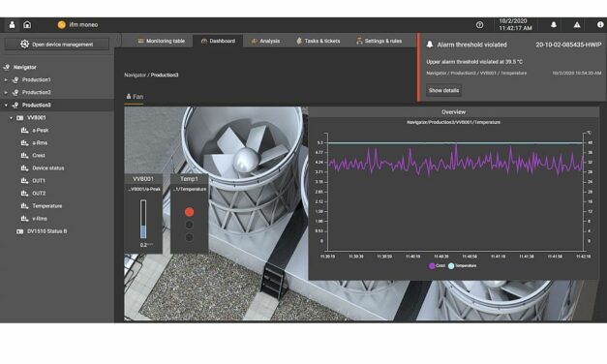Click the Navigator root icon

click(x=6, y=68)
